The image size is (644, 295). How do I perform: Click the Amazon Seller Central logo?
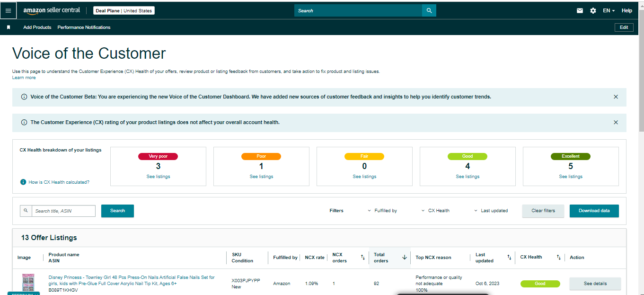point(52,10)
